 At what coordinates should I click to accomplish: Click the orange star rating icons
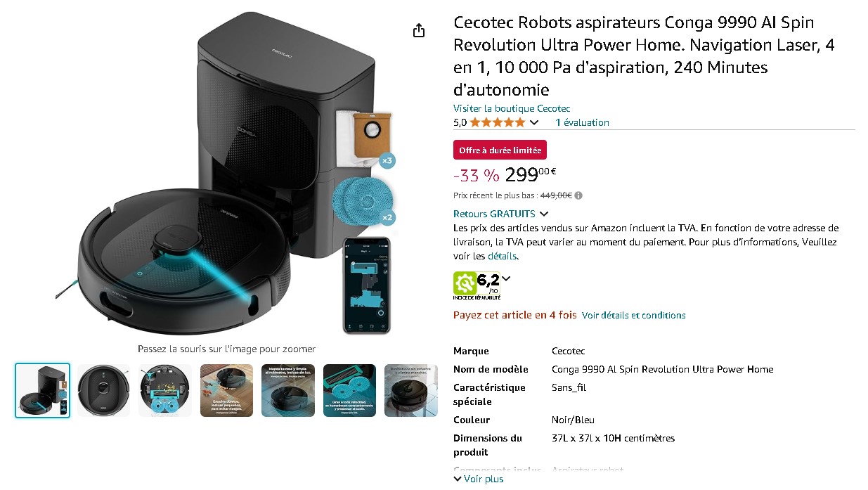point(497,122)
